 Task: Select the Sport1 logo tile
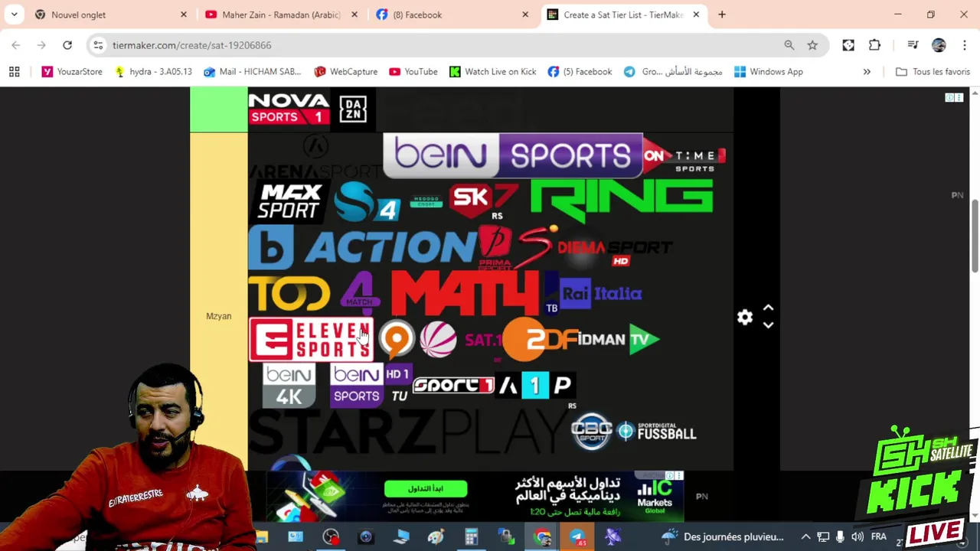pos(453,385)
